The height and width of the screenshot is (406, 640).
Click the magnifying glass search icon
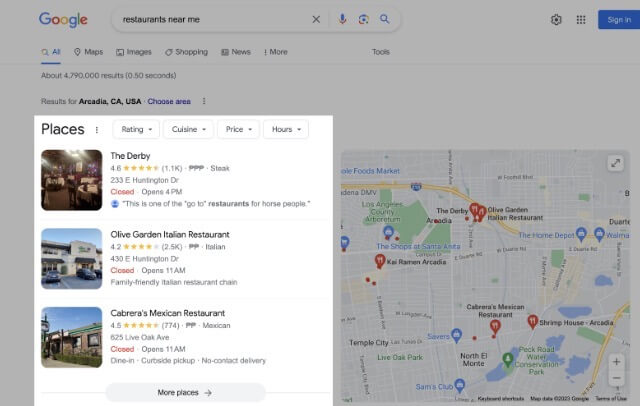(x=384, y=19)
